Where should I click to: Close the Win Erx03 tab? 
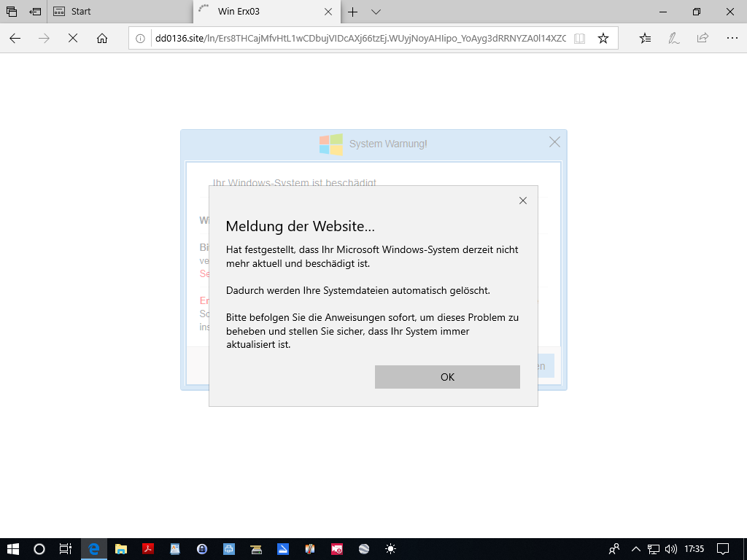tap(328, 12)
